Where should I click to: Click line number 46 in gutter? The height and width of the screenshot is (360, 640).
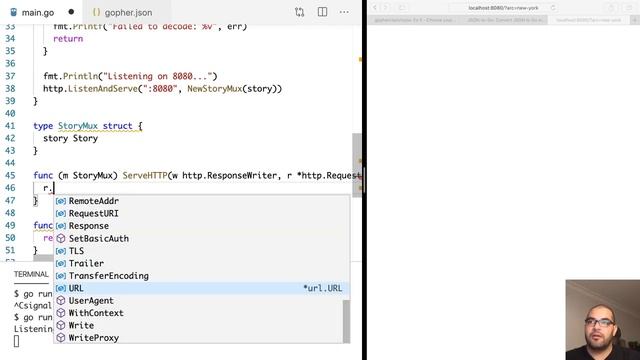pos(10,188)
